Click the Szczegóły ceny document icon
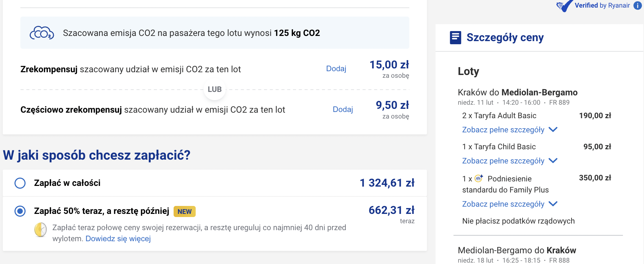This screenshot has width=644, height=264. coord(455,37)
